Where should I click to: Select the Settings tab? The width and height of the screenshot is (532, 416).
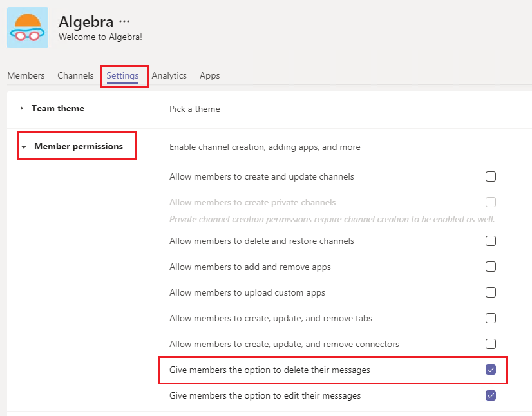(122, 76)
